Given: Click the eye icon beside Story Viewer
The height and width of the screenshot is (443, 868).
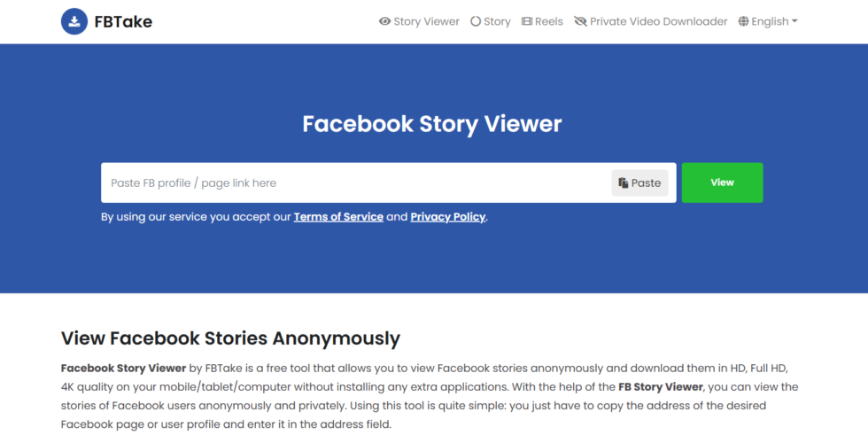Looking at the screenshot, I should pos(384,21).
